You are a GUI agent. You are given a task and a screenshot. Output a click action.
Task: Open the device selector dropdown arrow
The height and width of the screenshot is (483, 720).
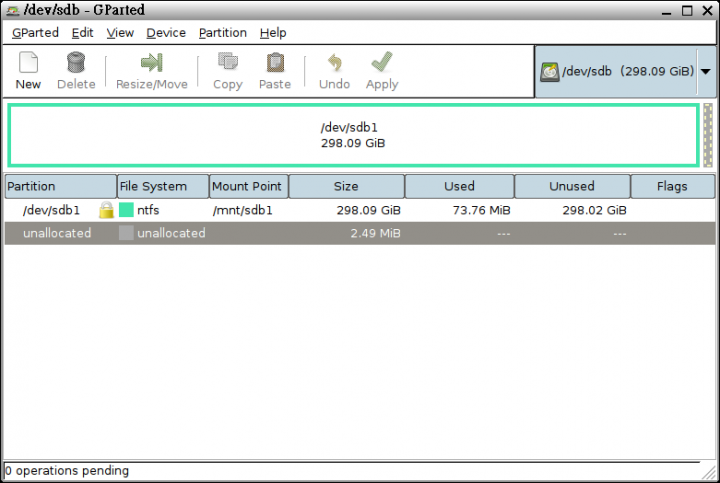pos(706,72)
